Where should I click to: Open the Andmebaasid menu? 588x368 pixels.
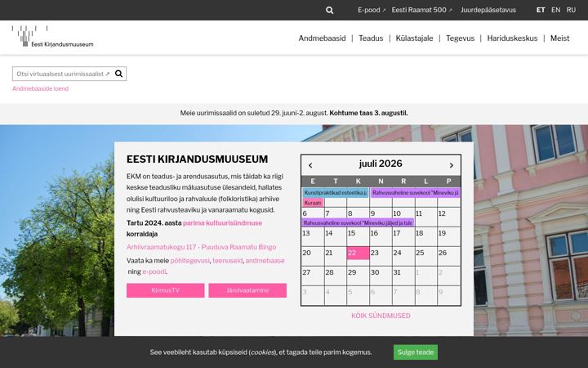(322, 38)
